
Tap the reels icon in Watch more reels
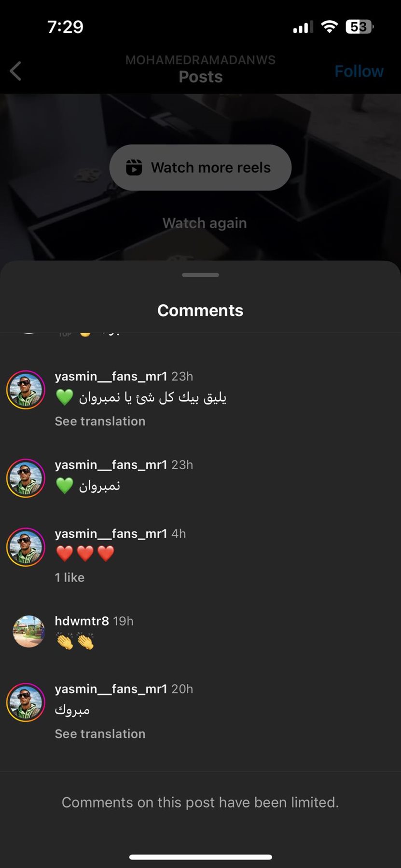point(134,167)
